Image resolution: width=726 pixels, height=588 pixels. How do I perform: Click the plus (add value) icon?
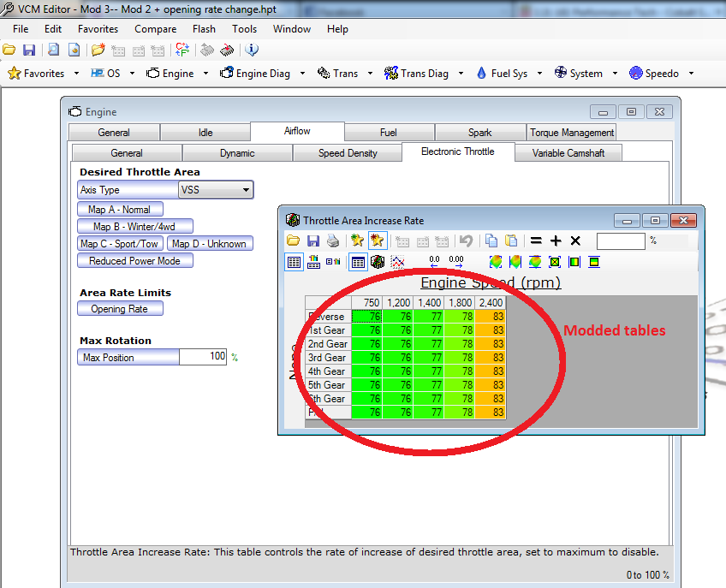click(x=556, y=241)
